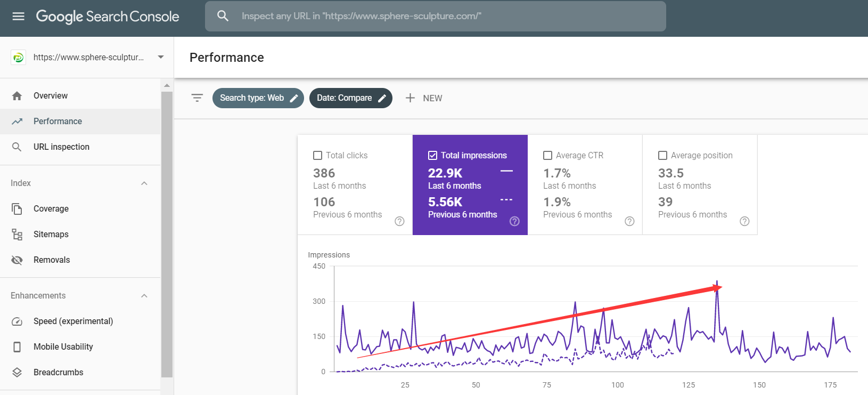
Task: Select the sphere-sculpture property name
Action: coord(88,57)
